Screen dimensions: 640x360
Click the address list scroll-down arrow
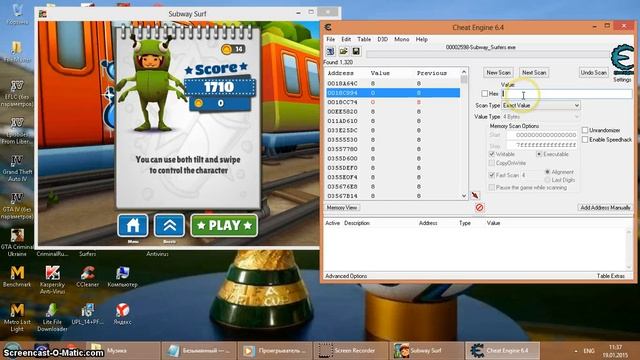pos(464,196)
